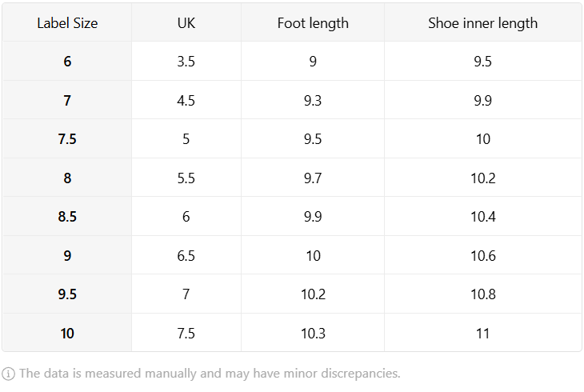Click UK size 3.5 cell

(x=186, y=61)
